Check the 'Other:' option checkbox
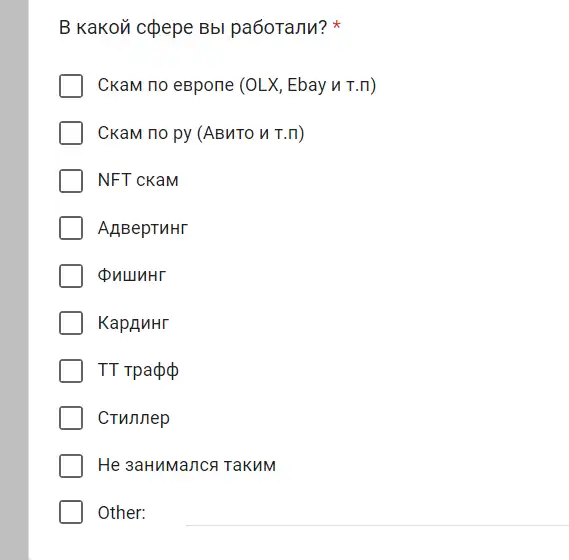Viewport: 569px width, 560px height. (71, 512)
